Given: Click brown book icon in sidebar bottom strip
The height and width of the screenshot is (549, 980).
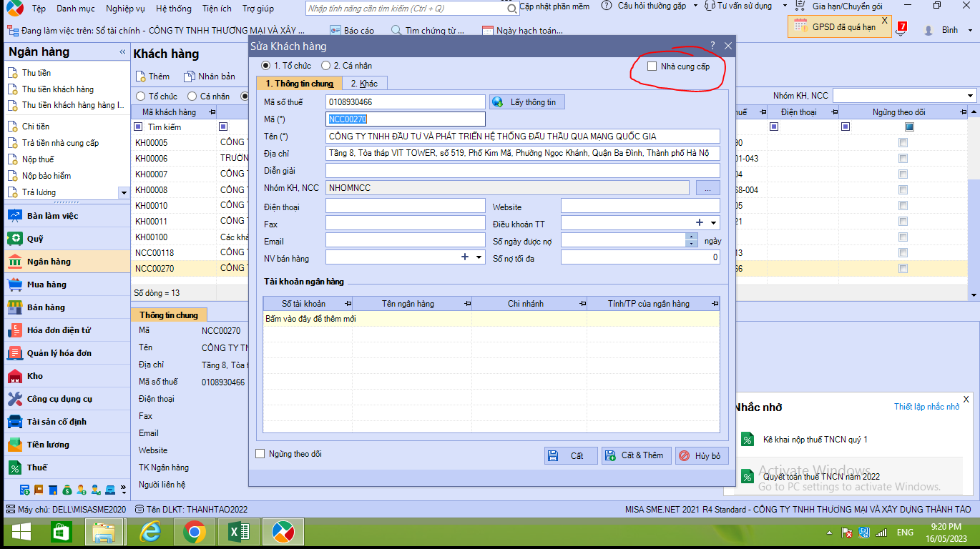Looking at the screenshot, I should [39, 490].
